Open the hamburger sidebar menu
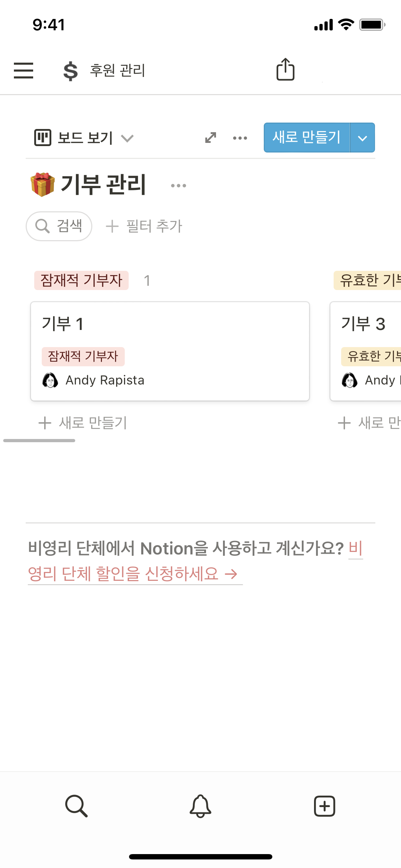This screenshot has height=868, width=401. pyautogui.click(x=24, y=70)
